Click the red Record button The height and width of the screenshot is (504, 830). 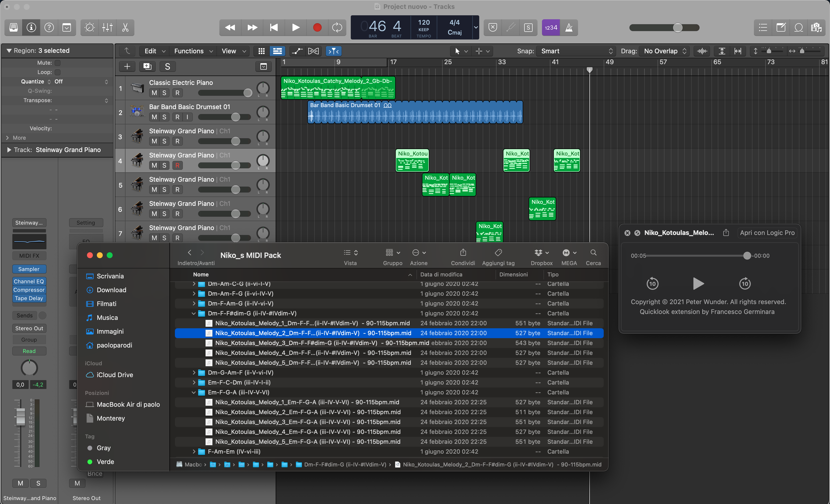317,27
